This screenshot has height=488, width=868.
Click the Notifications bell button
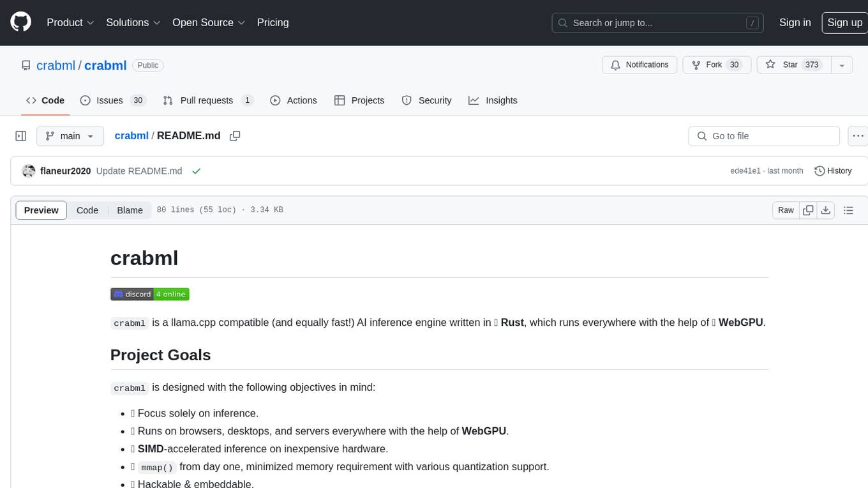(640, 65)
